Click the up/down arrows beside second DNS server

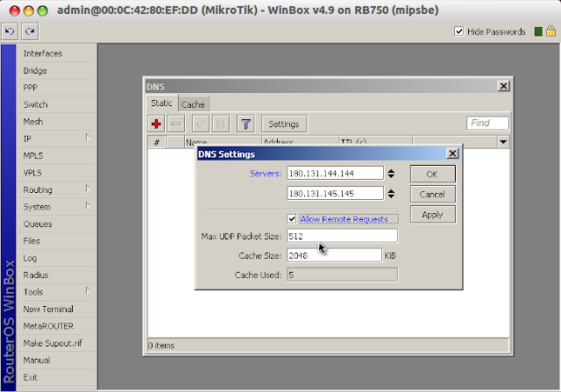391,194
